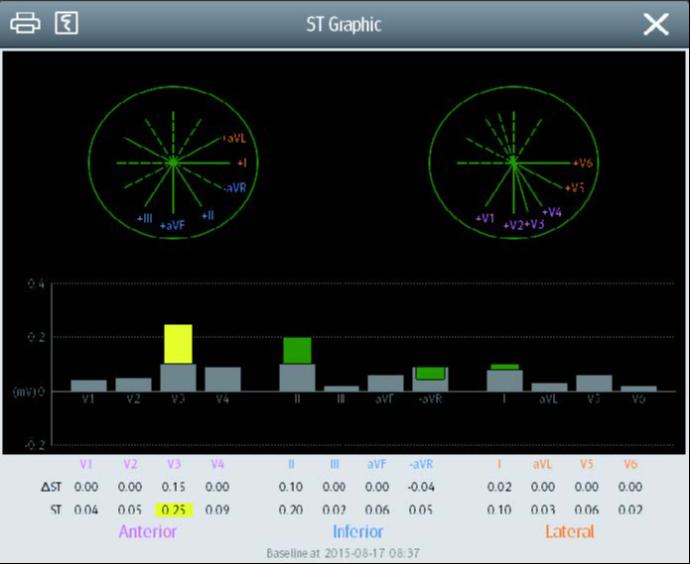
Task: Select the Inferior group label
Action: pos(357,531)
